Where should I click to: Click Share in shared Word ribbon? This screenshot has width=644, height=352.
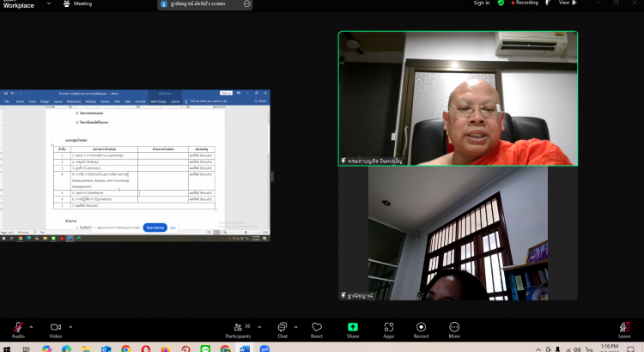(x=260, y=101)
